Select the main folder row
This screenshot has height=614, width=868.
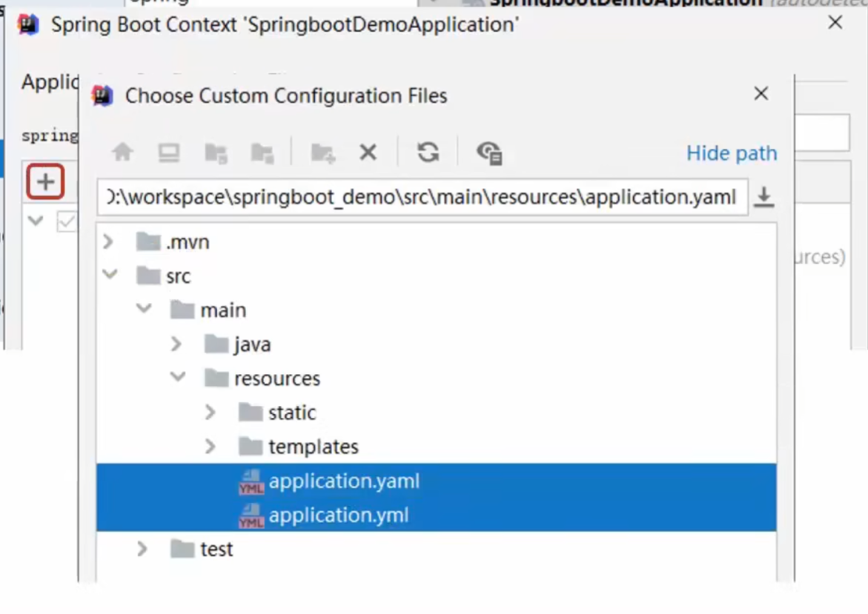[x=436, y=310]
